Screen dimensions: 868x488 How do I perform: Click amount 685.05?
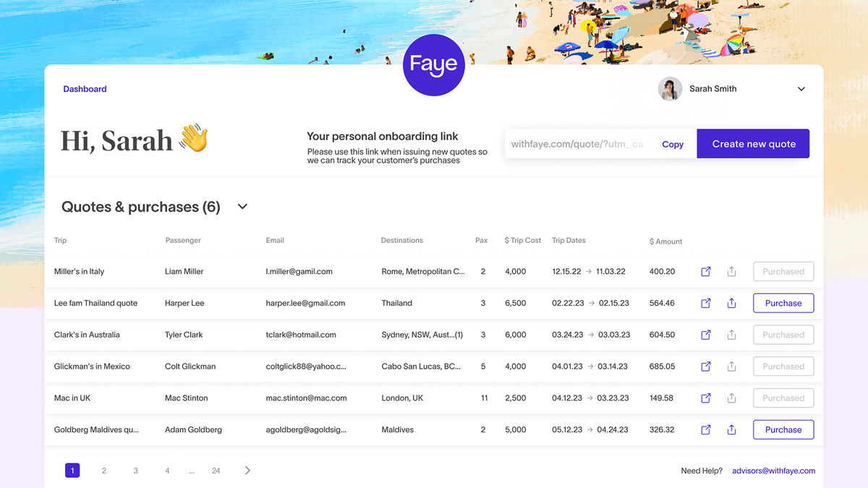click(x=662, y=367)
